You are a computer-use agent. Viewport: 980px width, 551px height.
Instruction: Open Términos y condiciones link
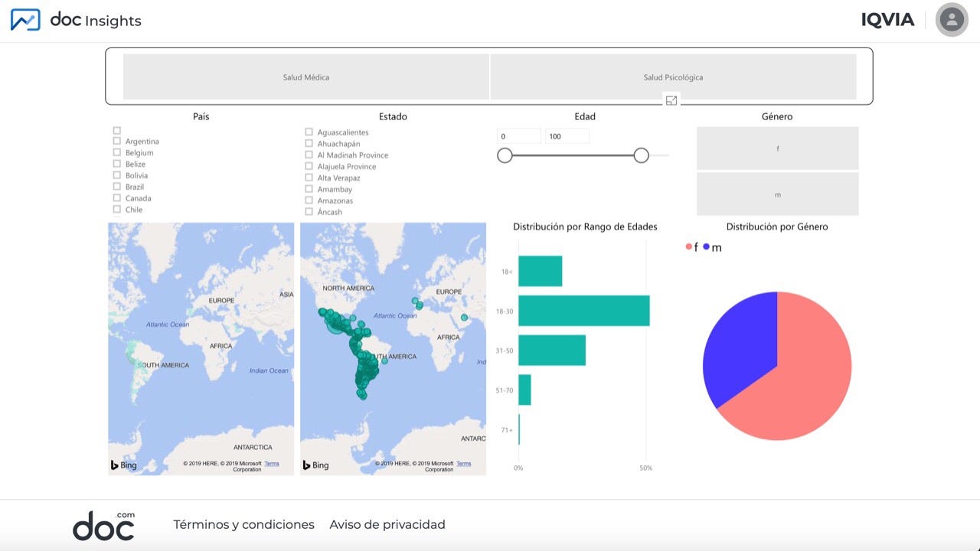[244, 524]
